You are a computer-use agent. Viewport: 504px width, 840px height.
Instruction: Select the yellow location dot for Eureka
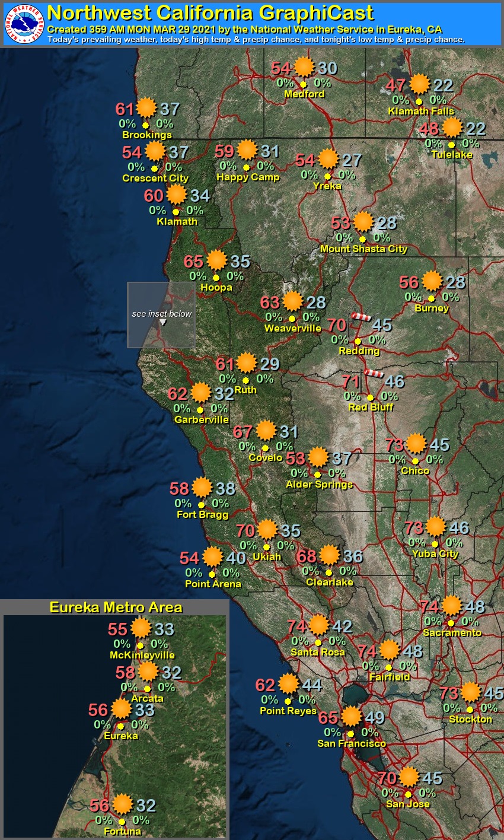click(120, 726)
